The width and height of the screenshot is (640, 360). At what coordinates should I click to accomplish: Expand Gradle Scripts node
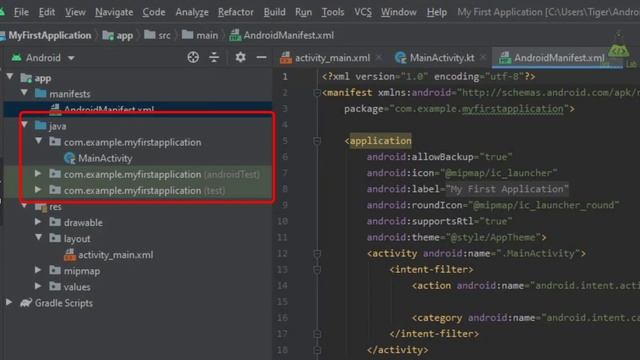[9, 302]
